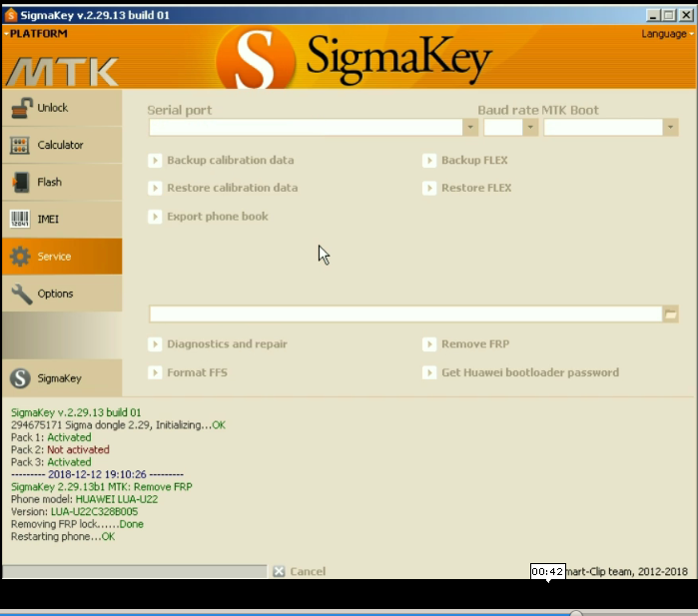Click the SigmaKey title bar app icon
The width and height of the screenshot is (698, 616).
(x=11, y=15)
